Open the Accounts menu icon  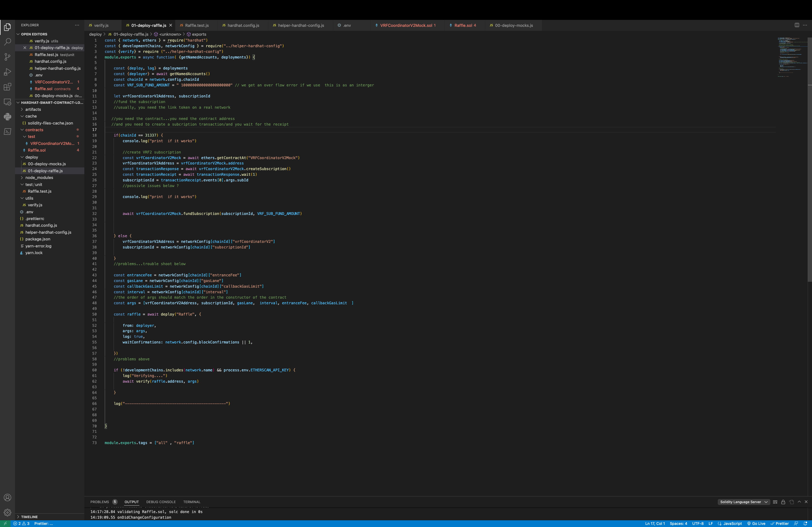(7, 497)
